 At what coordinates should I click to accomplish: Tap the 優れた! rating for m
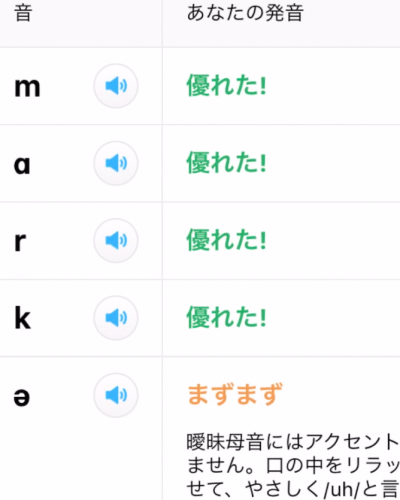click(x=226, y=85)
